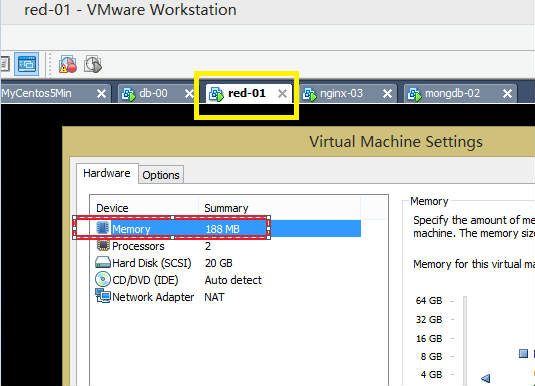Select the Processors device row
This screenshot has height=386, width=535.
click(x=225, y=246)
